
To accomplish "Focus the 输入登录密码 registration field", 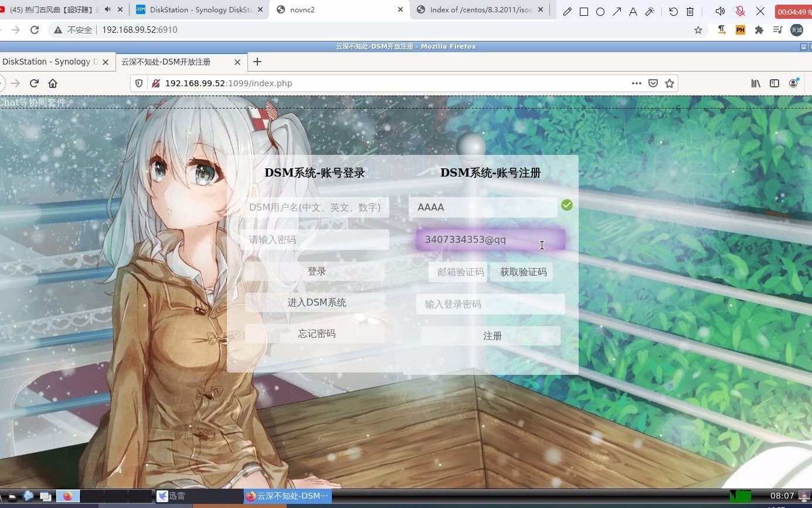I will click(x=490, y=304).
